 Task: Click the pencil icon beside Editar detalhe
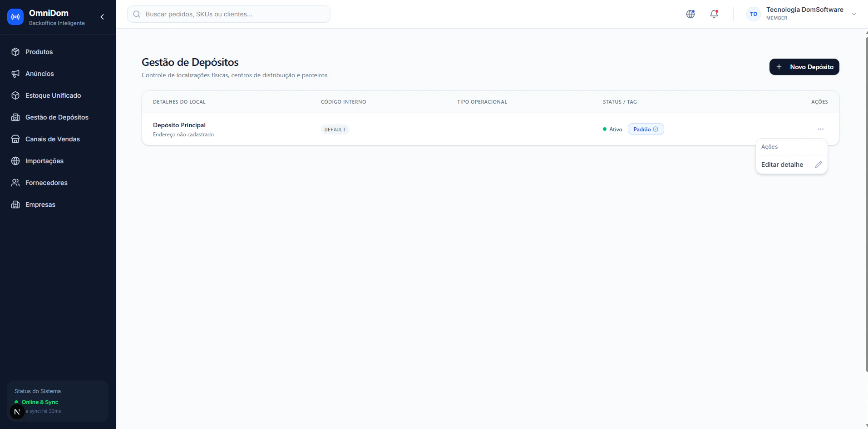point(819,165)
